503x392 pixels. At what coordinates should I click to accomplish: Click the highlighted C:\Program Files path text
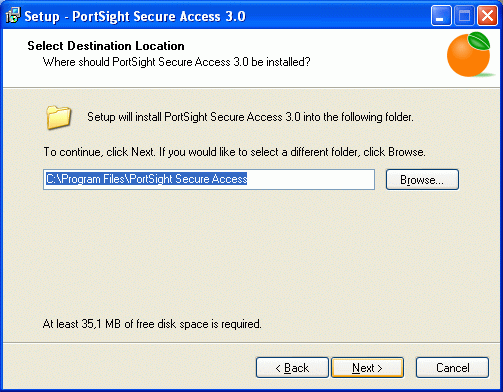pos(146,179)
